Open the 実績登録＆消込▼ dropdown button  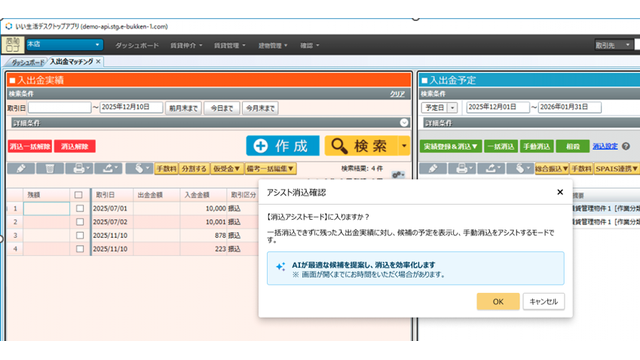[x=451, y=146]
